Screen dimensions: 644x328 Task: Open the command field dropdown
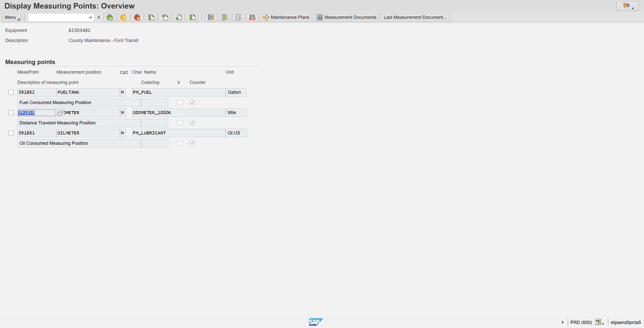(91, 17)
